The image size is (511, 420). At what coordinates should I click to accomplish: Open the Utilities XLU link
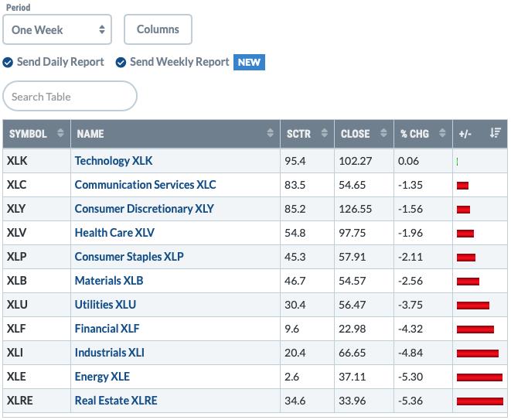point(105,305)
